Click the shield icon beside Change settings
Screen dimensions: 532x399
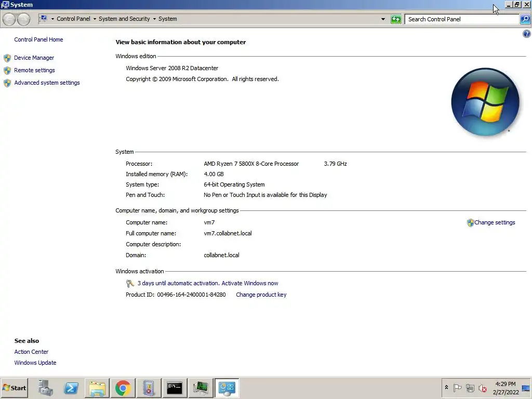click(470, 222)
